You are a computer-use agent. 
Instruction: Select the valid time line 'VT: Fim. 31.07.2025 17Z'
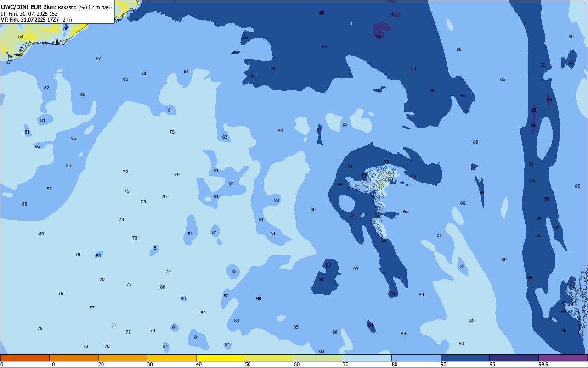(28, 20)
